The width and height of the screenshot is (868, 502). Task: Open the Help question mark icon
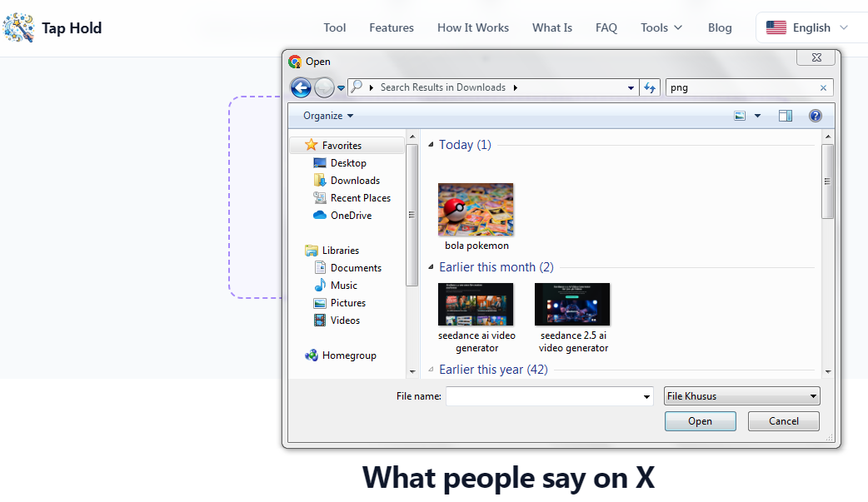(x=815, y=116)
